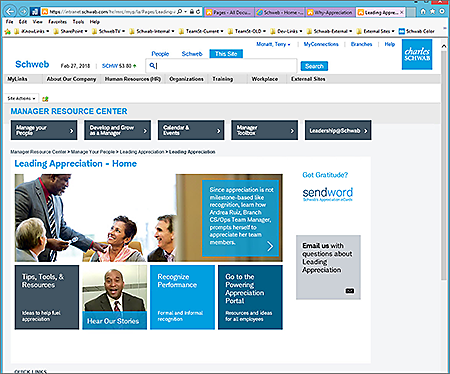Image resolution: width=450 pixels, height=374 pixels.
Task: Click the browser Forward arrow button
Action: click(x=23, y=12)
